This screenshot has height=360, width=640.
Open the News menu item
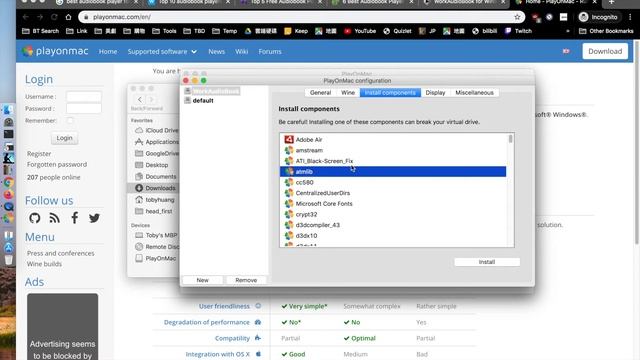tap(216, 51)
